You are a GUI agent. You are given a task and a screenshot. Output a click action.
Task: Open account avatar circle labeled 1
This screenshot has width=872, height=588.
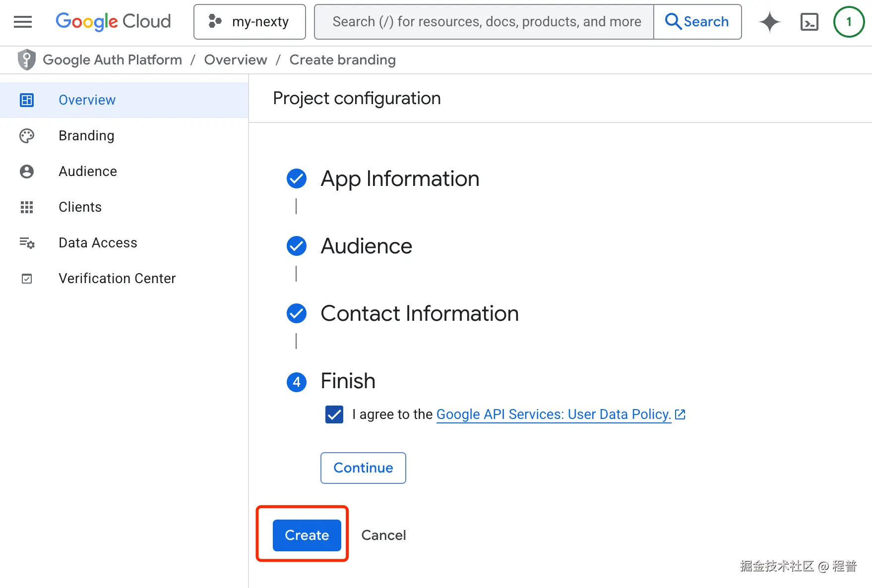(x=848, y=22)
